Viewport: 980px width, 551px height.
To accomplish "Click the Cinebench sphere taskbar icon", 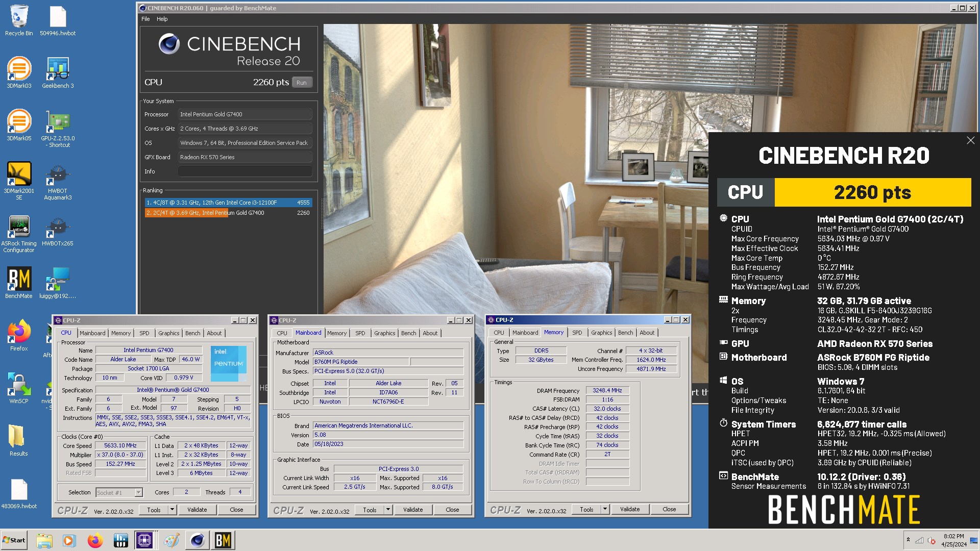I will (x=198, y=540).
